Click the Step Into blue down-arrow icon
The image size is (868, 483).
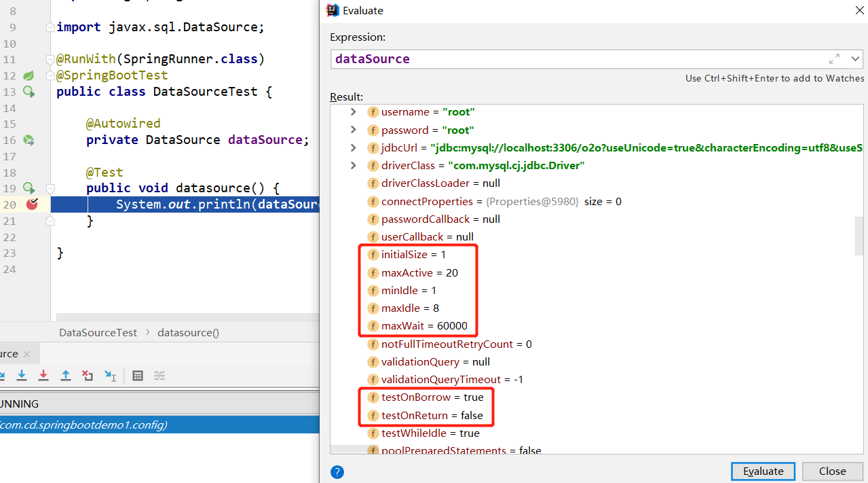point(22,376)
